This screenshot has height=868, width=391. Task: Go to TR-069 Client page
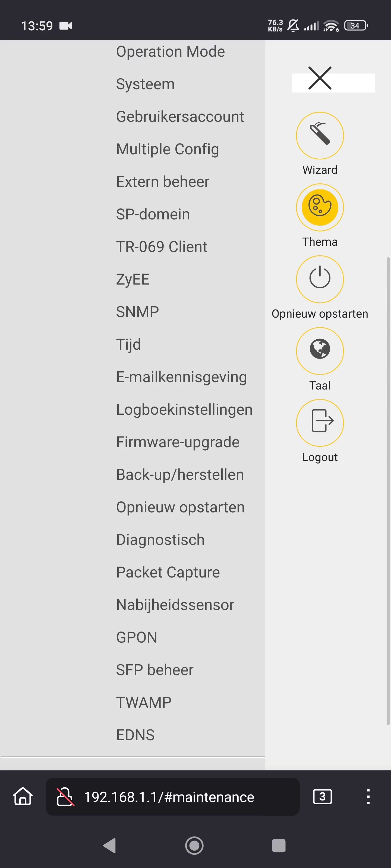[x=162, y=247]
